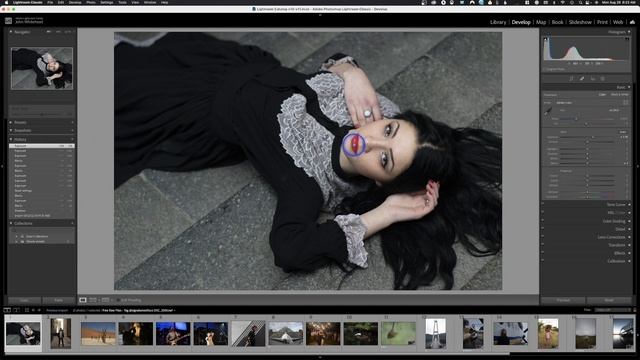Open the Apple menu
The width and height of the screenshot is (640, 360).
[x=6, y=2]
